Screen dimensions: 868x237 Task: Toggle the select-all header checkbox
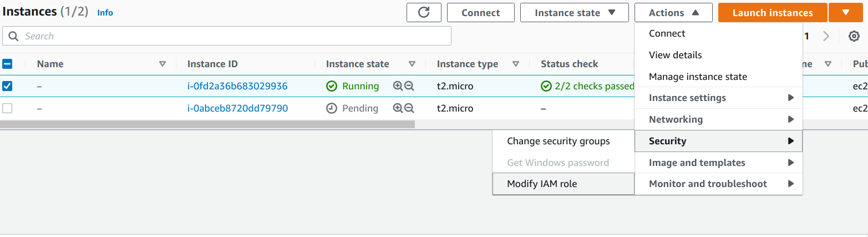tap(8, 64)
